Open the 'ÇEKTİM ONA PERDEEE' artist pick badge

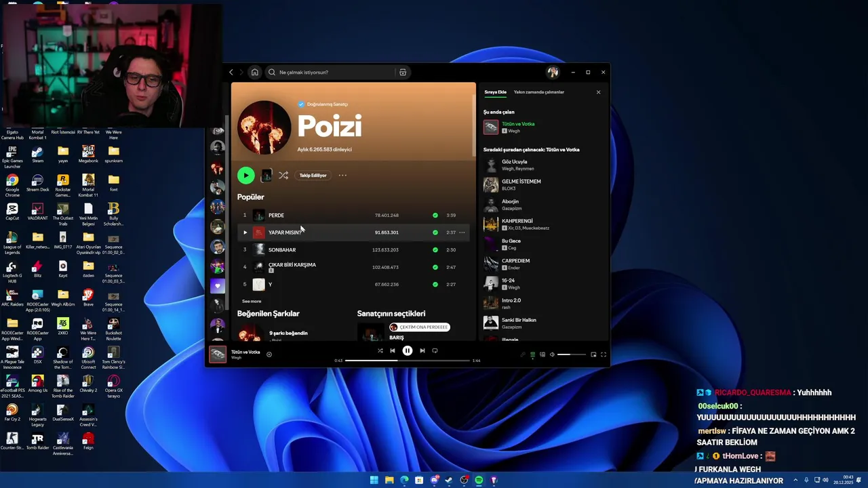pos(419,327)
